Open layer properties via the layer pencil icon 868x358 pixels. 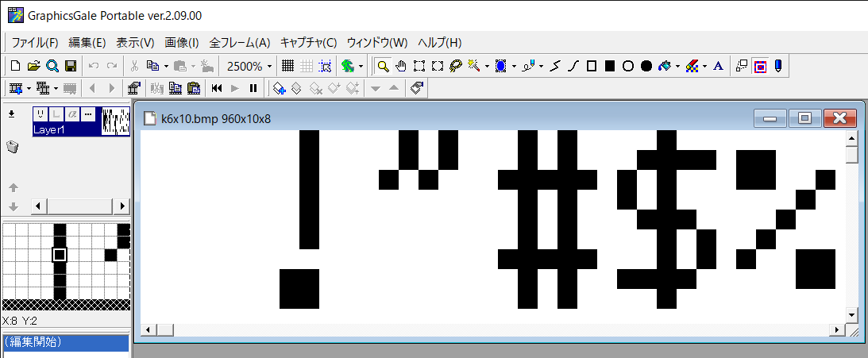(x=418, y=88)
